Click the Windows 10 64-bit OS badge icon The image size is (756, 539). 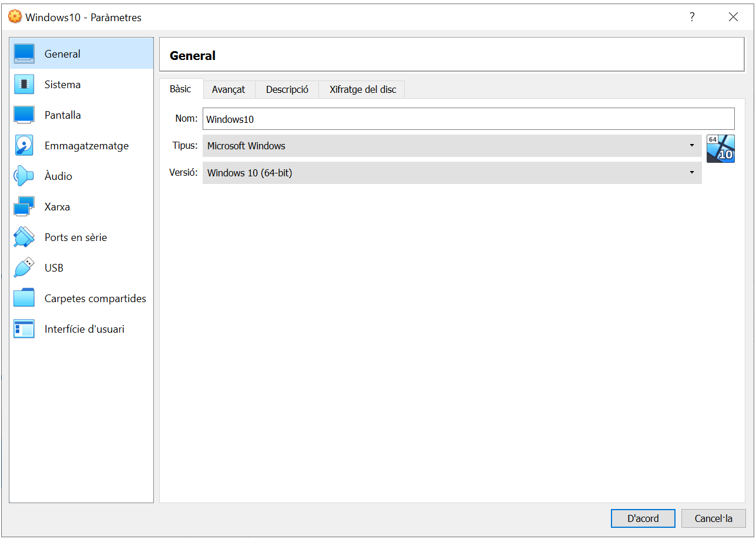click(720, 149)
